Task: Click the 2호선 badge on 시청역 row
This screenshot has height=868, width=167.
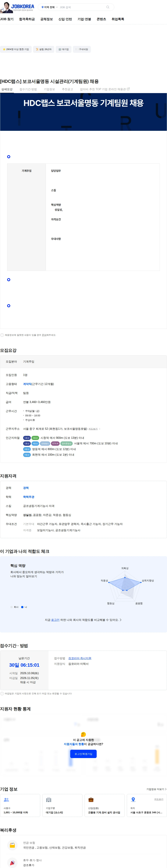Action: coord(35,438)
